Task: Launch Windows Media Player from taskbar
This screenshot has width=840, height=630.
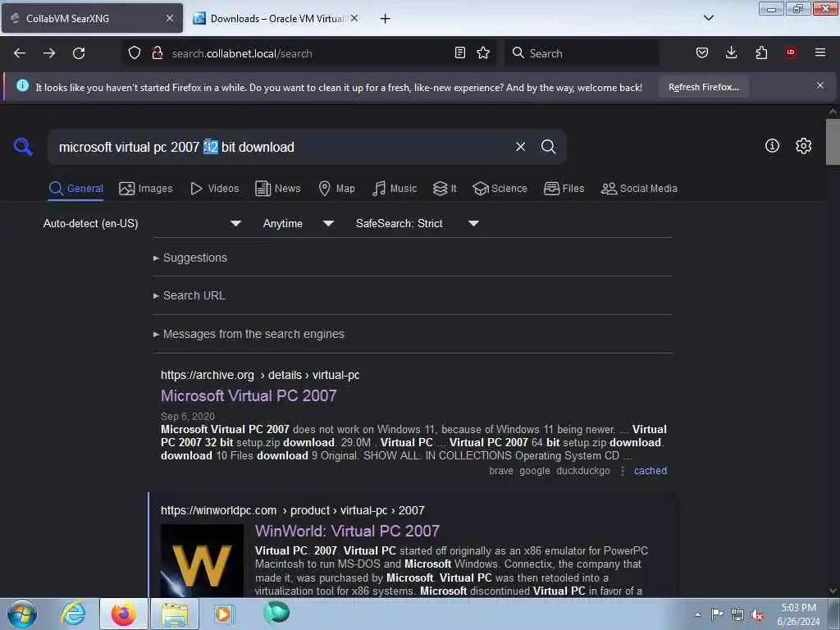Action: click(x=224, y=614)
